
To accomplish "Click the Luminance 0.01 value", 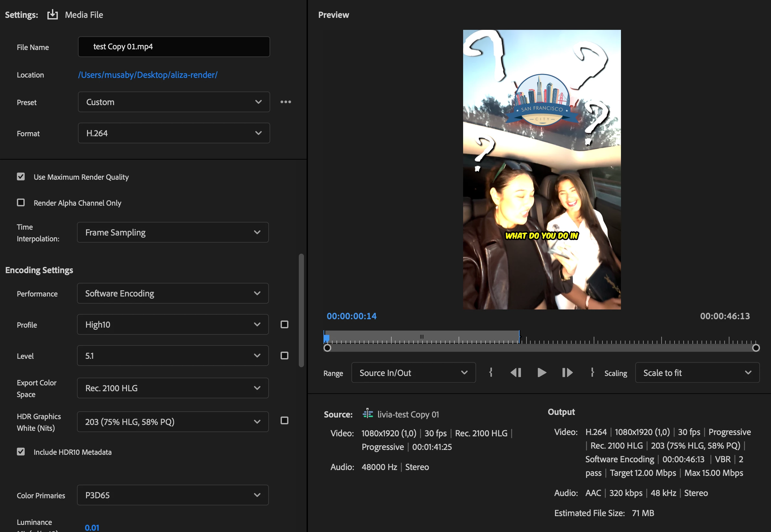I will (92, 527).
